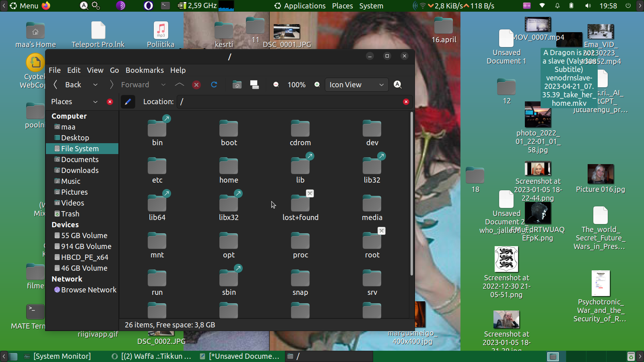The width and height of the screenshot is (644, 362).
Task: Go up to the parent folder
Action: (180, 84)
